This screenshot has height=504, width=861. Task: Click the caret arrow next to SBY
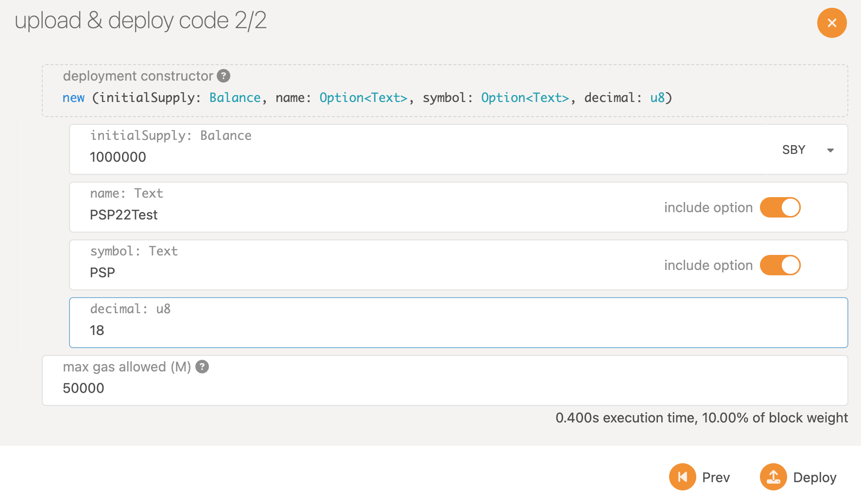point(830,151)
